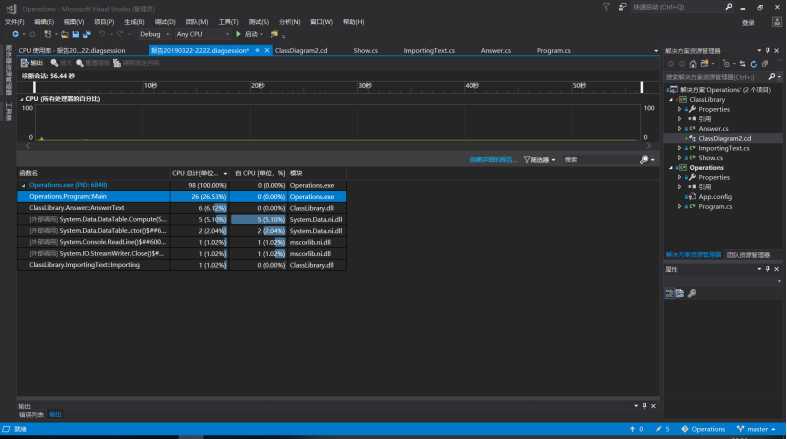Toggle Alphabetical view in Properties panel
787x439 pixels.
pyautogui.click(x=680, y=294)
